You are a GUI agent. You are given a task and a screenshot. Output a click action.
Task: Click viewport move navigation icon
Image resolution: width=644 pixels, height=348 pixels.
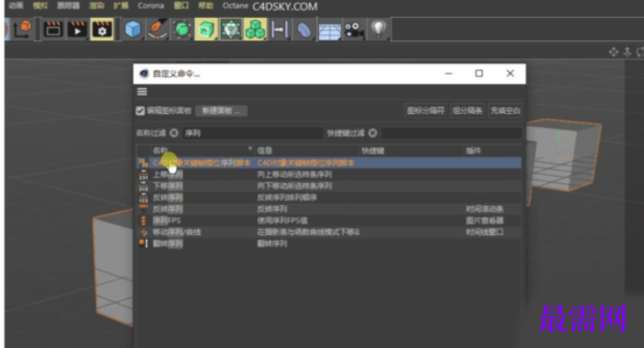coord(614,52)
